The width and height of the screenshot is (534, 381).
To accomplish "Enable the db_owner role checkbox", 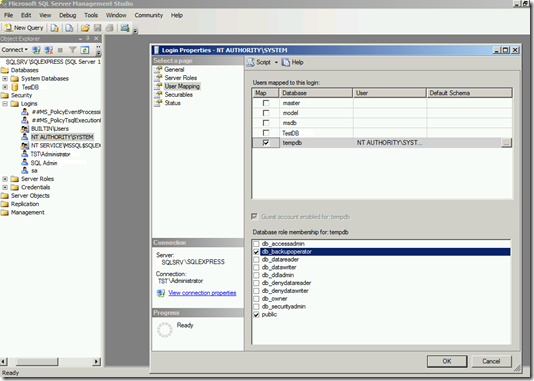I will pos(256,299).
